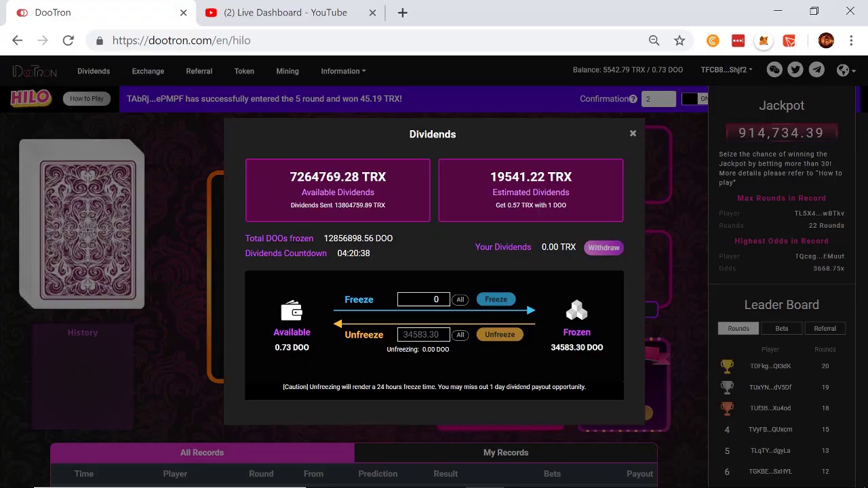The height and width of the screenshot is (488, 868).
Task: Click the Freeze amount input field
Action: (x=424, y=299)
